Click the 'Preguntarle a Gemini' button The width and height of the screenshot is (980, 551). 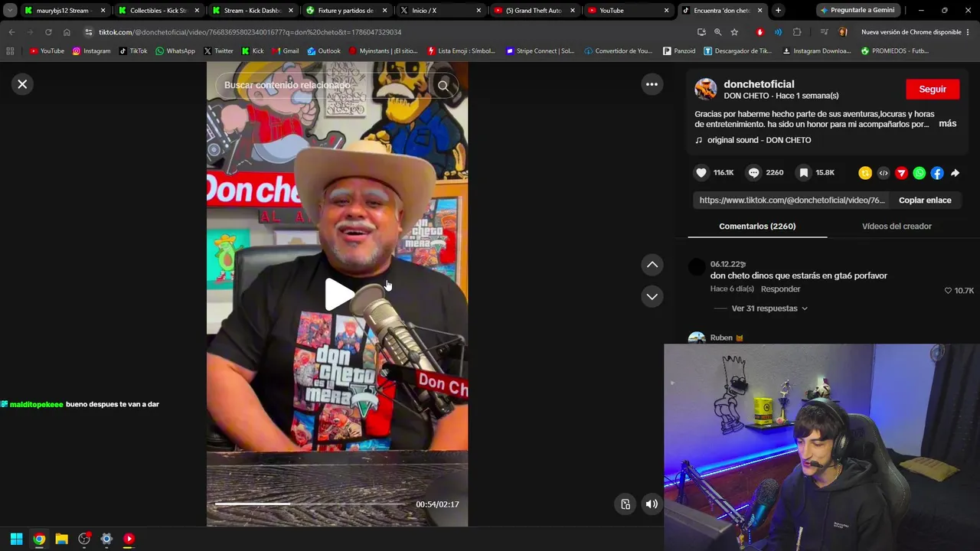click(857, 11)
